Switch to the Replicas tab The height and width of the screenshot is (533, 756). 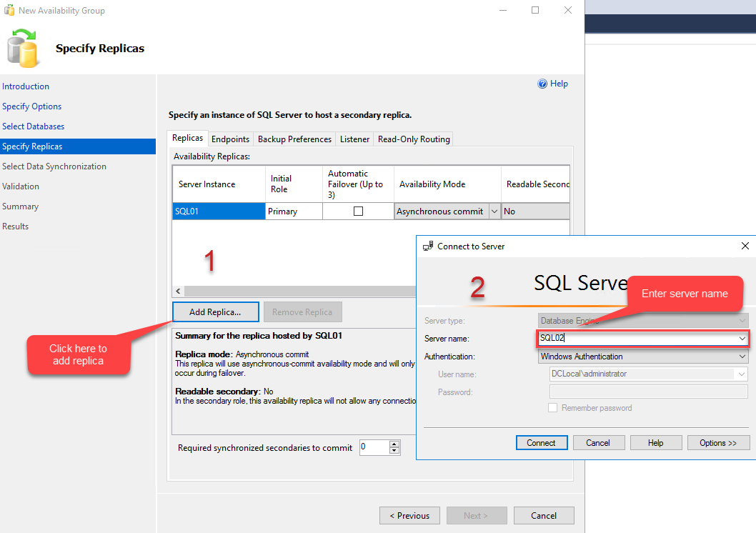(187, 138)
